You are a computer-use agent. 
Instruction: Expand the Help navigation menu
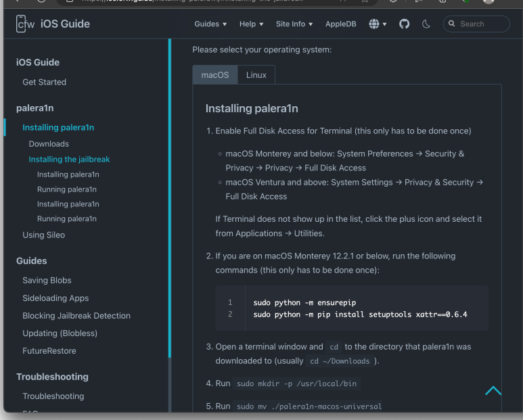click(x=251, y=24)
